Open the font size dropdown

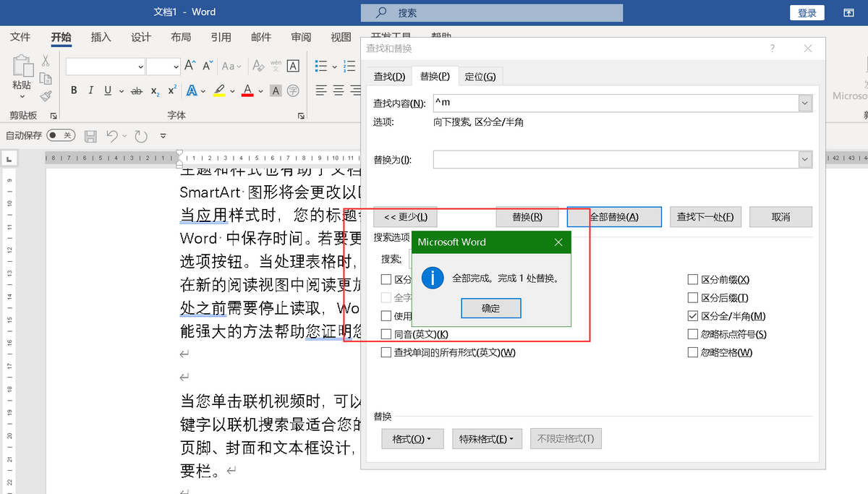point(176,67)
